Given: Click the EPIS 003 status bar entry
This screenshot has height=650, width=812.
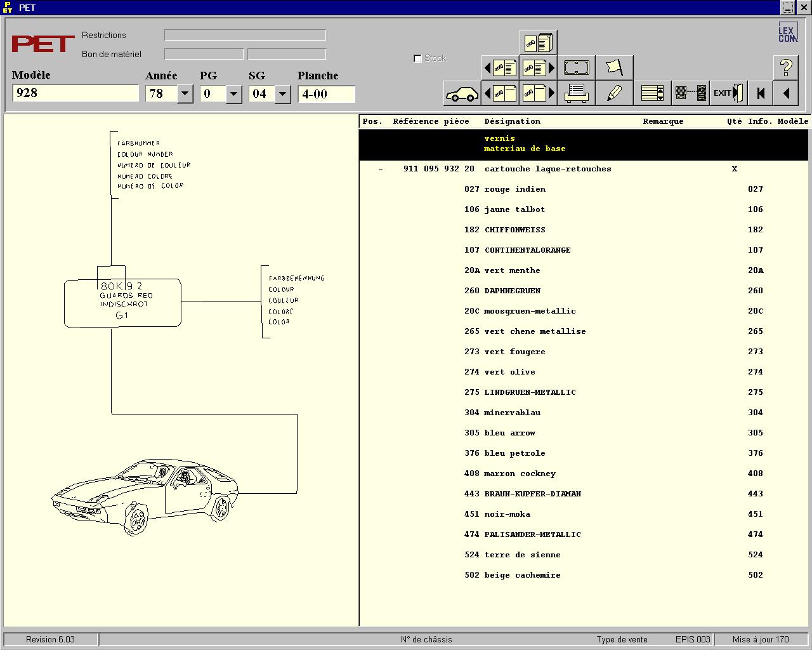Looking at the screenshot, I should pyautogui.click(x=693, y=639).
